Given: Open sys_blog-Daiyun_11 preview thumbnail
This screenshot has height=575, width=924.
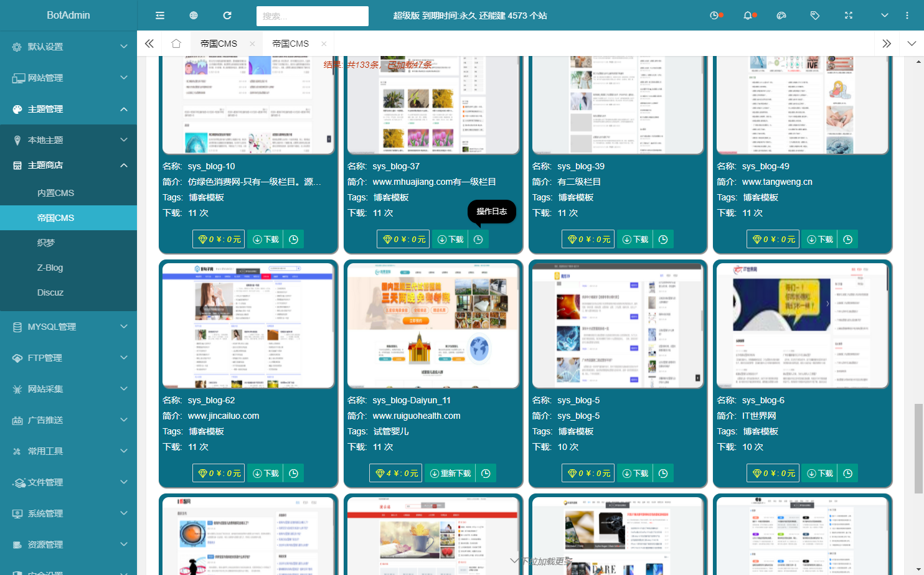Looking at the screenshot, I should [x=433, y=325].
